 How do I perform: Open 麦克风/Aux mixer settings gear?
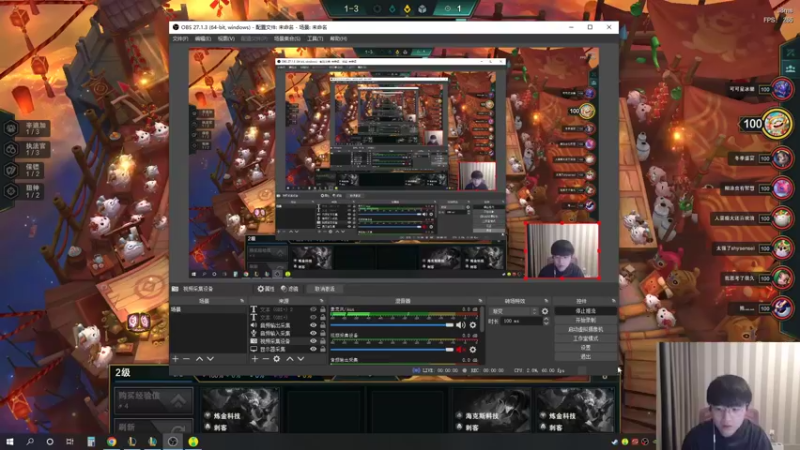click(473, 325)
